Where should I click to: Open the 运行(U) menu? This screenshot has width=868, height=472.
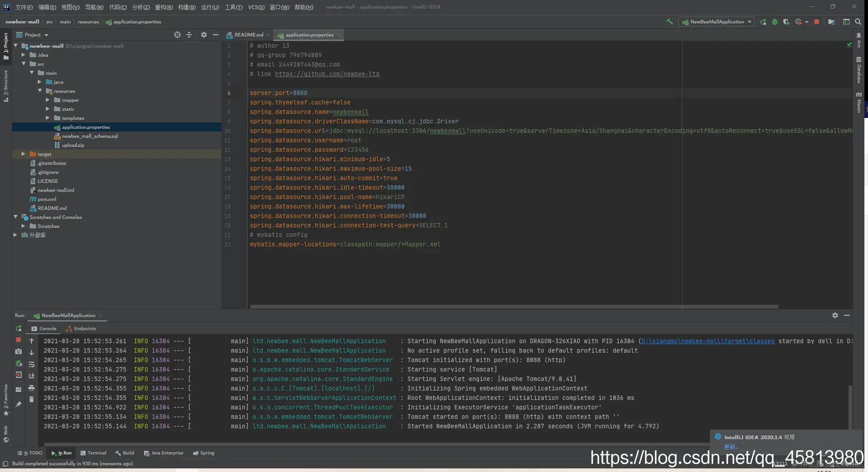pos(210,7)
